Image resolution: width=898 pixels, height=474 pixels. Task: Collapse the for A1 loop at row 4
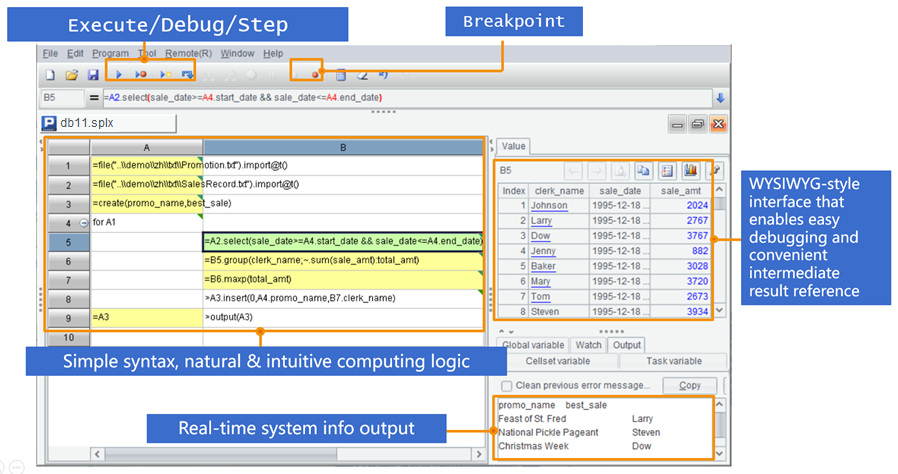(x=84, y=223)
